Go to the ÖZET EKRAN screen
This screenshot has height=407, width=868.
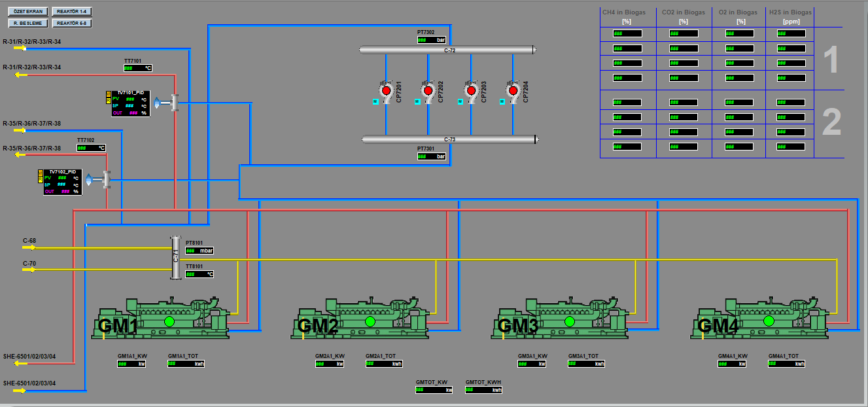tap(29, 11)
